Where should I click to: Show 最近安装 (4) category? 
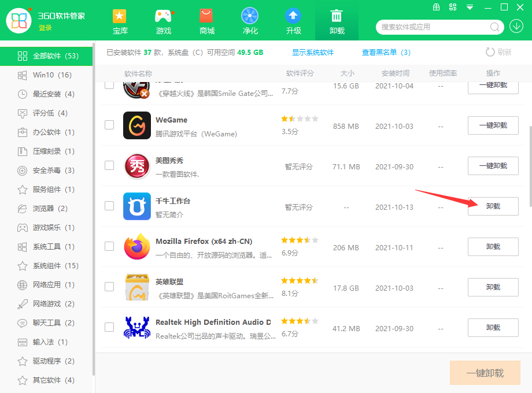tap(46, 94)
